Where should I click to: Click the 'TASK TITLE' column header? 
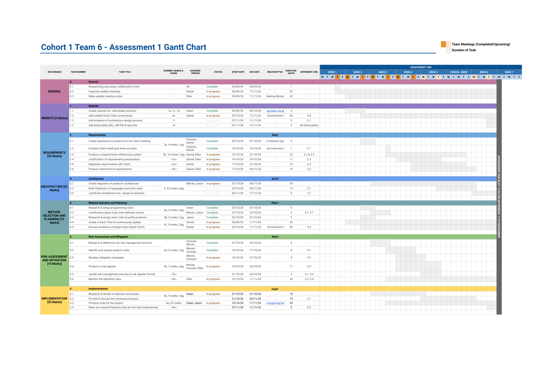[x=125, y=72]
